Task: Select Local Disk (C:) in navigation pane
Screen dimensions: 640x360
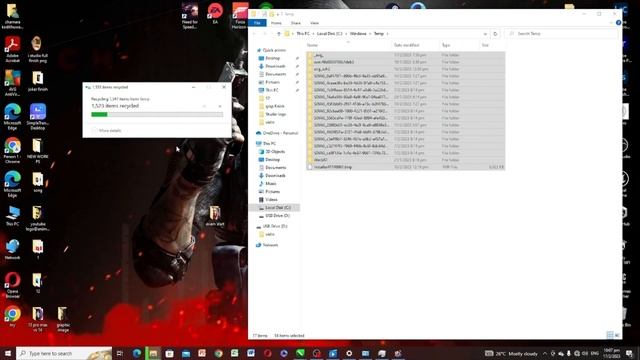Action: pyautogui.click(x=277, y=208)
